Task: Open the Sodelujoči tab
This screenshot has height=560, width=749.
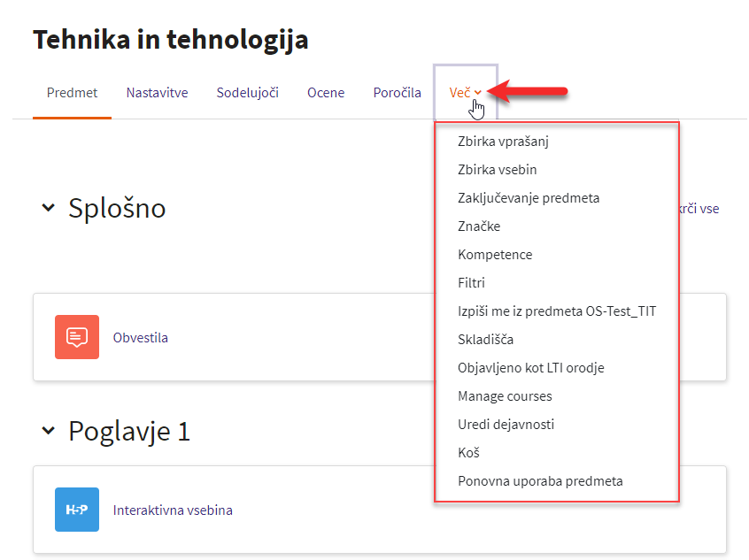Action: 247,92
